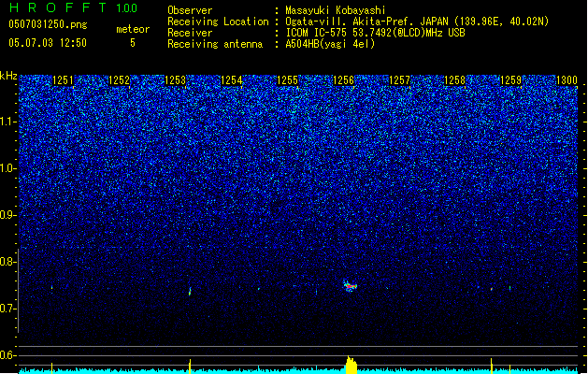Click the 'meteor' count label
This screenshot has height=374, width=588.
coord(133,29)
